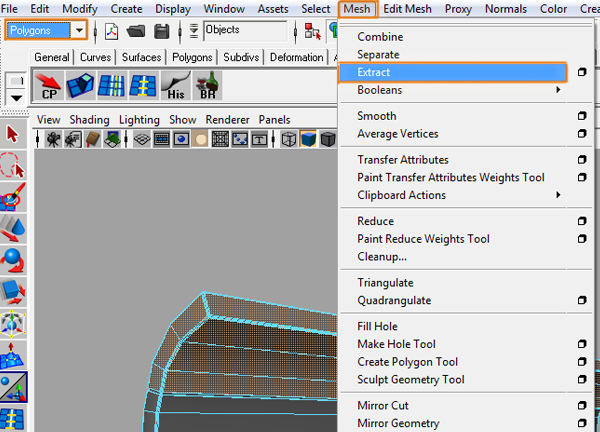Click the Resolution Gate viewport icon

181,140
